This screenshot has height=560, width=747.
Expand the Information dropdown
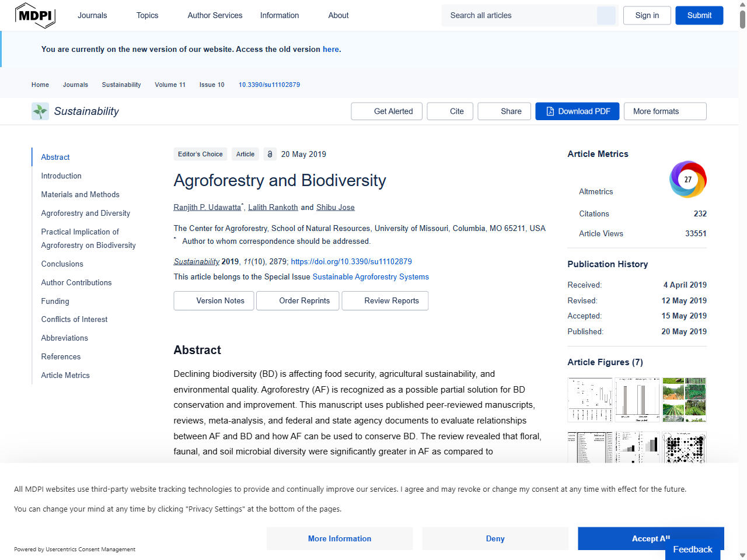(x=279, y=15)
